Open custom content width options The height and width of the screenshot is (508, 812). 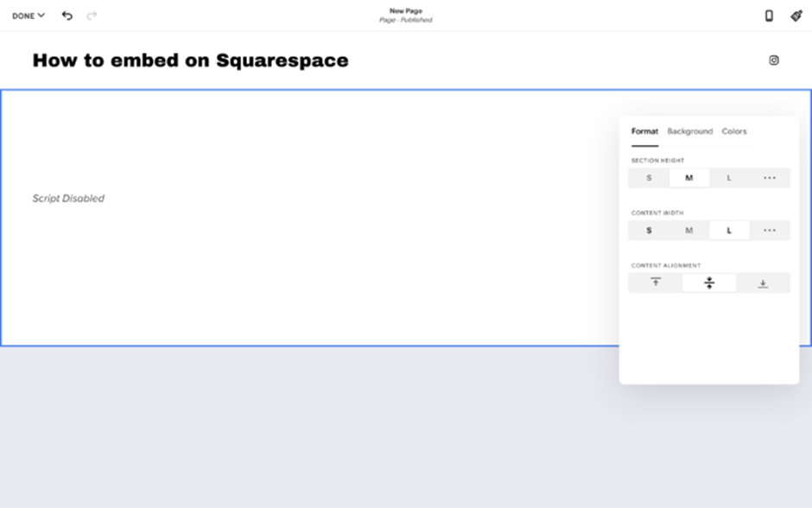click(770, 231)
